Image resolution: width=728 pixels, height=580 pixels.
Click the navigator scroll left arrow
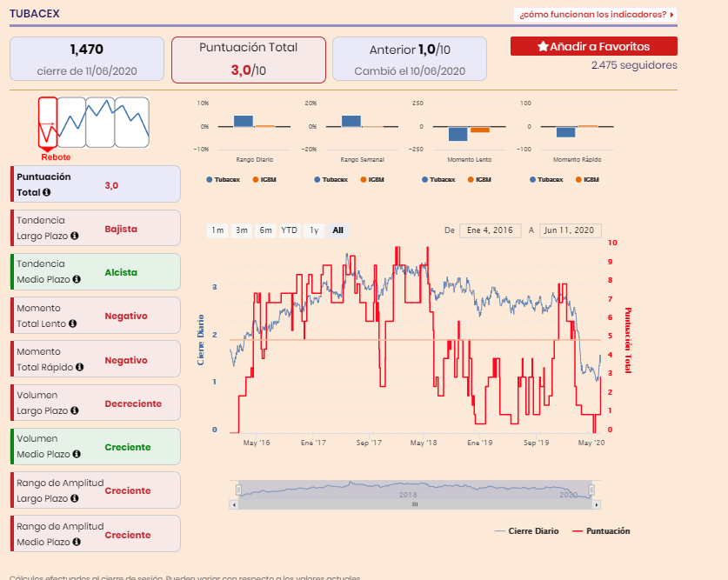coord(234,504)
